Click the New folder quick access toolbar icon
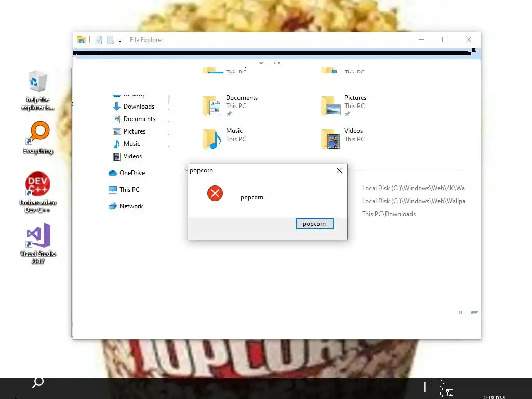The height and width of the screenshot is (399, 532). [x=110, y=40]
